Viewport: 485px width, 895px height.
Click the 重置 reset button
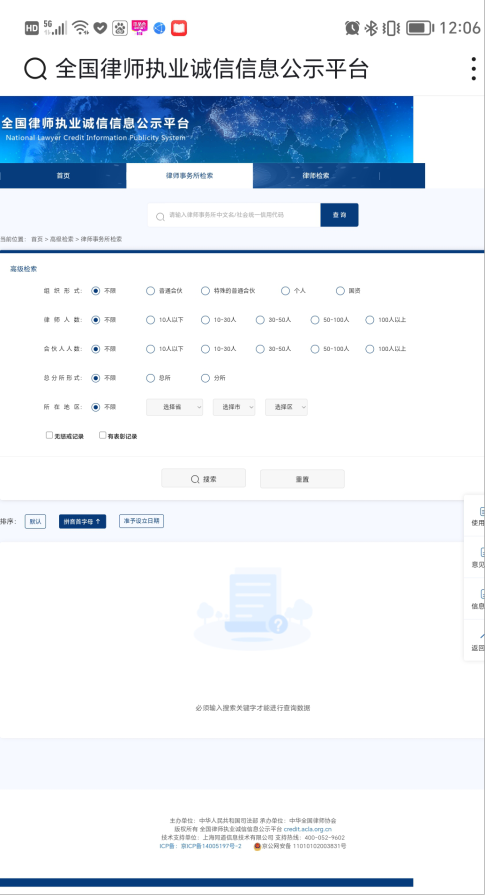tap(302, 479)
